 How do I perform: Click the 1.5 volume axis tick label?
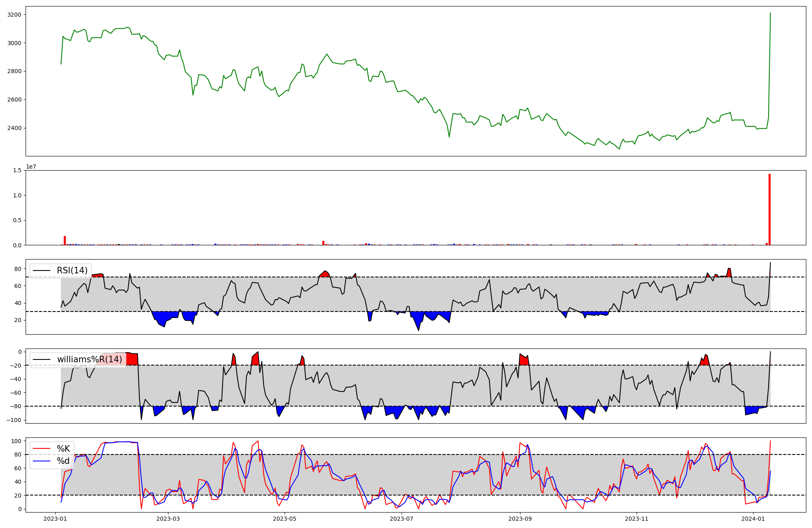click(x=17, y=170)
